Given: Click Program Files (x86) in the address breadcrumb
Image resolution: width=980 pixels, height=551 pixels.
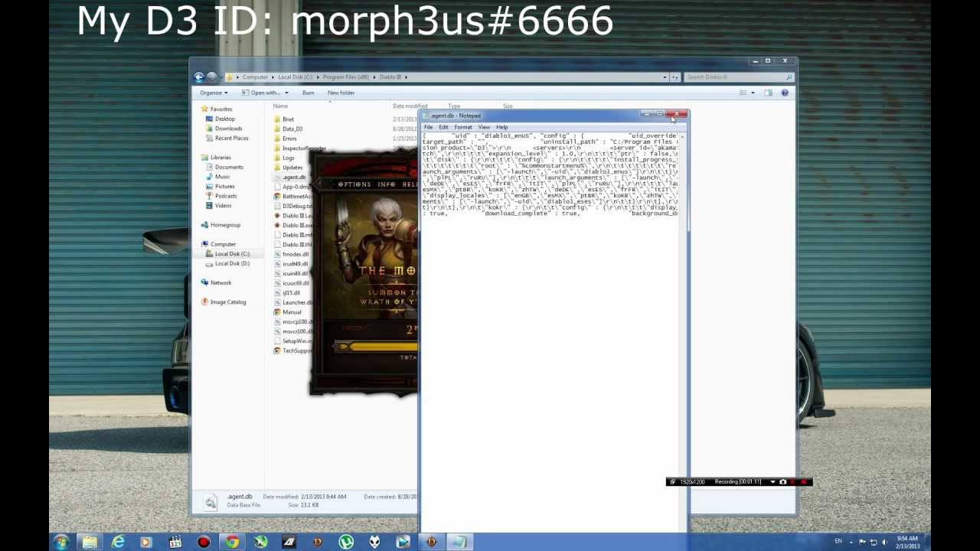Looking at the screenshot, I should pyautogui.click(x=345, y=77).
